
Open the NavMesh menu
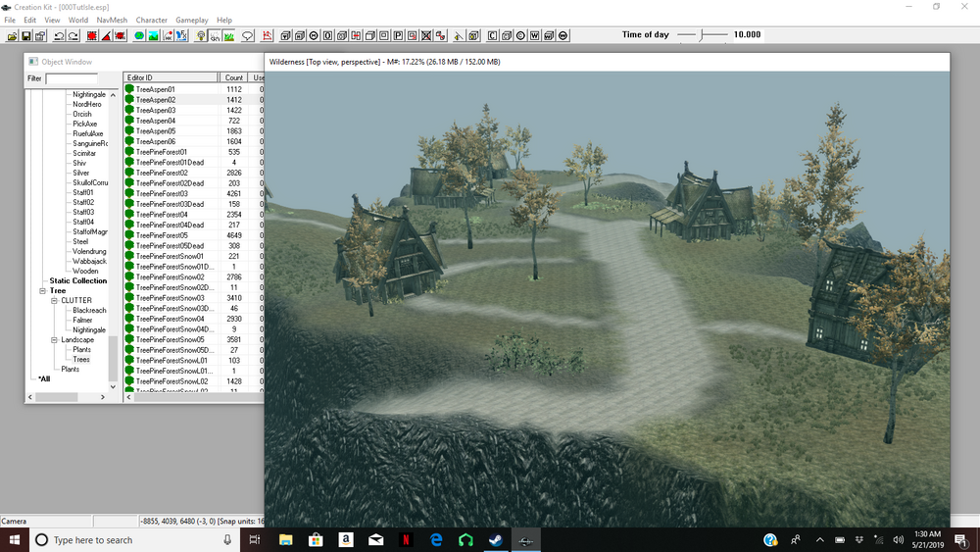pyautogui.click(x=112, y=20)
